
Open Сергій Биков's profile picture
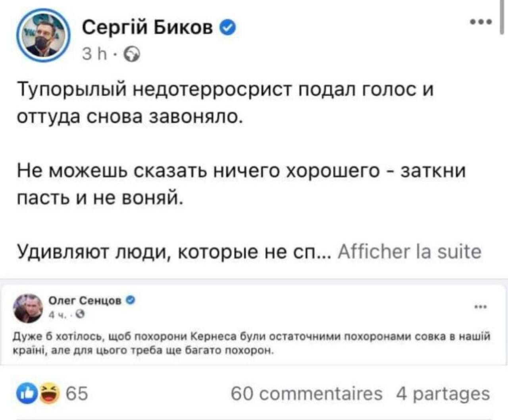(x=43, y=36)
